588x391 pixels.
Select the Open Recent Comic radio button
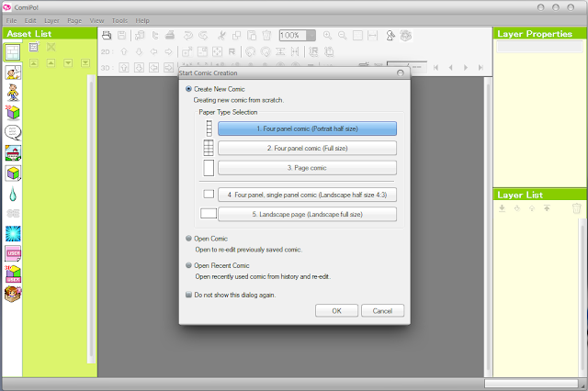pyautogui.click(x=188, y=265)
